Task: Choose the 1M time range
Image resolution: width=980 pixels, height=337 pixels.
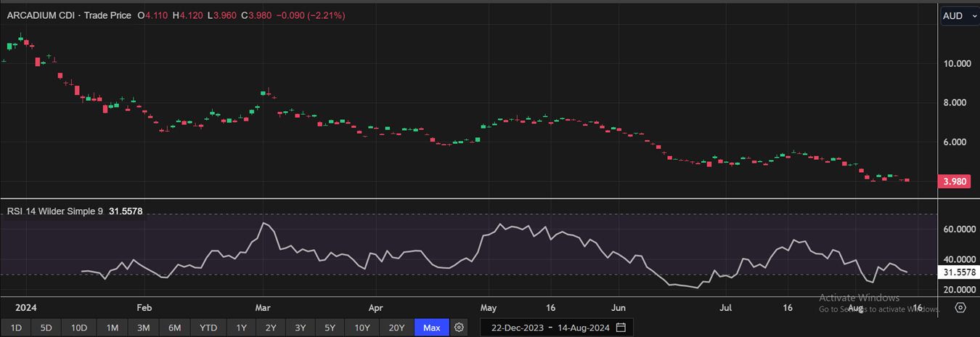Action: click(112, 328)
